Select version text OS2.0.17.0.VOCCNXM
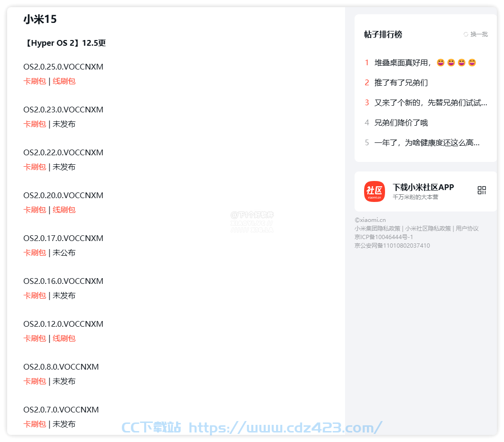The width and height of the screenshot is (504, 442). coord(63,238)
